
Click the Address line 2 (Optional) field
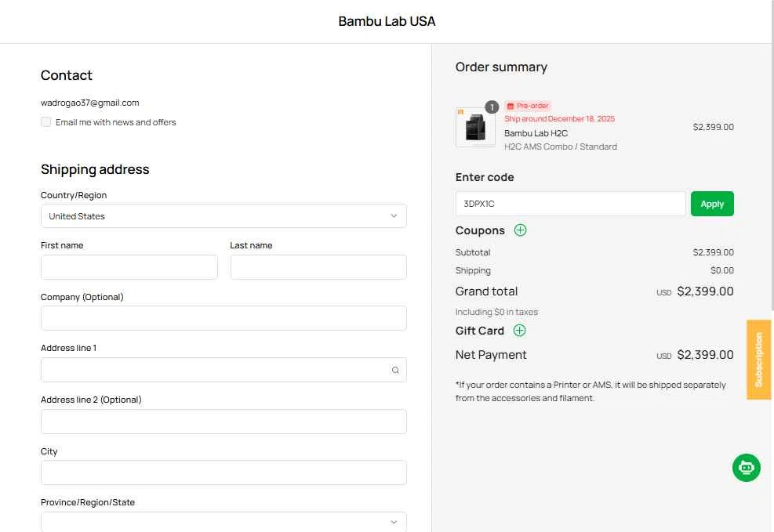223,422
